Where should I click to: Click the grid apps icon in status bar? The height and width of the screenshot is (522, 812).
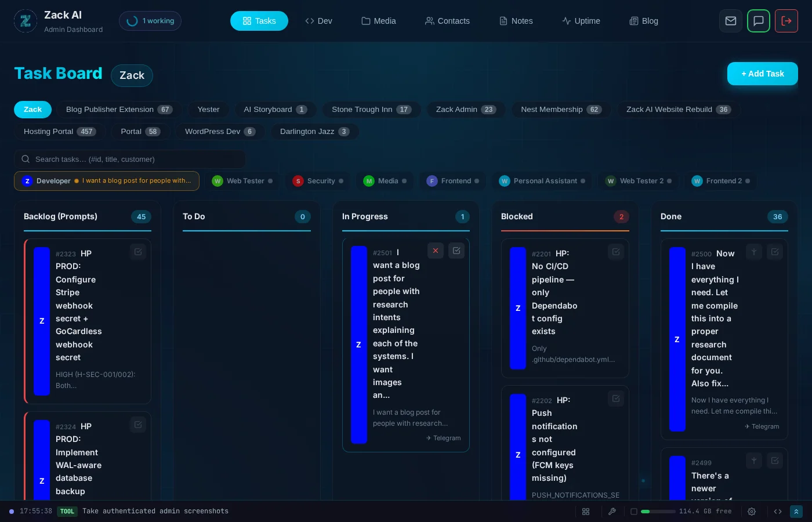click(x=586, y=512)
